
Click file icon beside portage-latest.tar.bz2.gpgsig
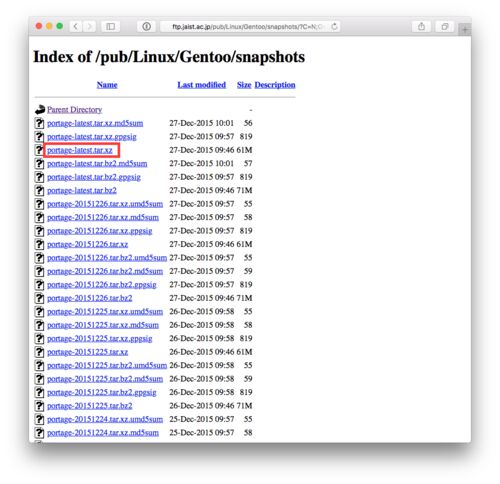(x=39, y=177)
